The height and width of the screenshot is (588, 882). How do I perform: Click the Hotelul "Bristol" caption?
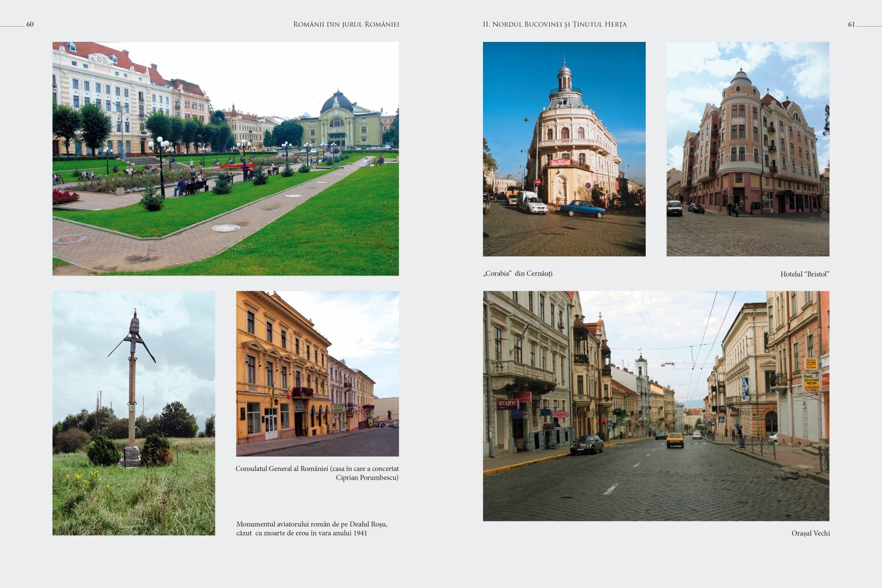[x=804, y=274]
